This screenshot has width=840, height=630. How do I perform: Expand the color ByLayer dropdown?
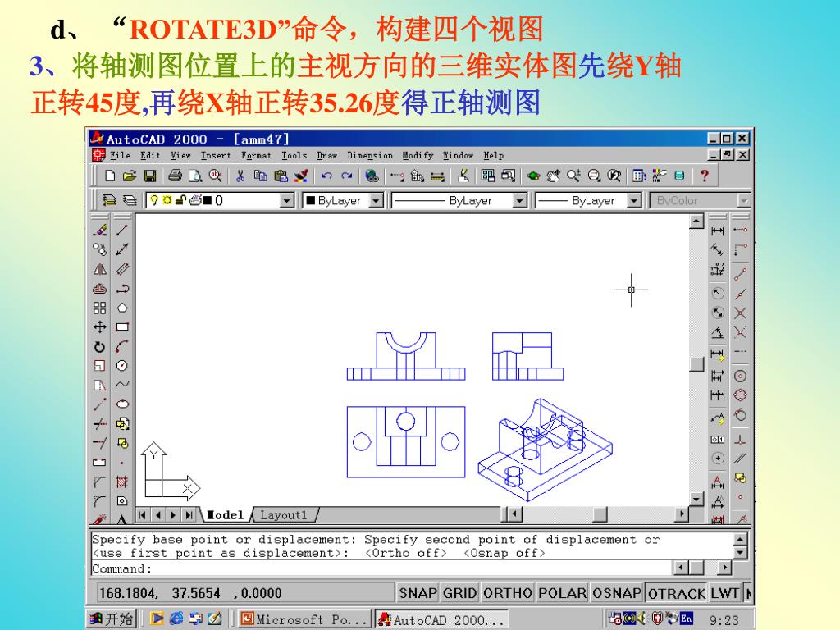point(377,201)
